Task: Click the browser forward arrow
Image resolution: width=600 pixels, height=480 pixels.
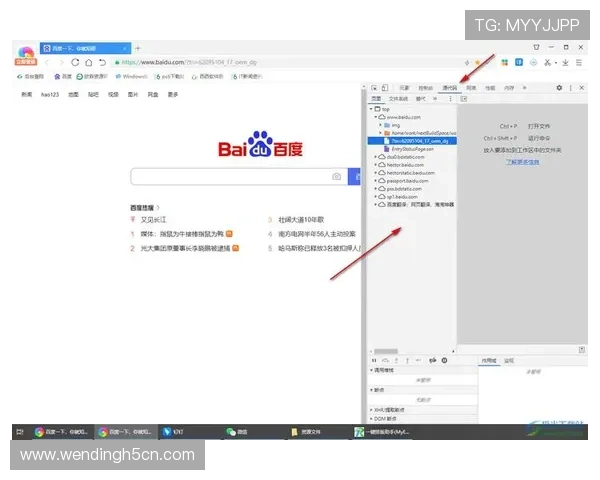Action: pyautogui.click(x=61, y=62)
